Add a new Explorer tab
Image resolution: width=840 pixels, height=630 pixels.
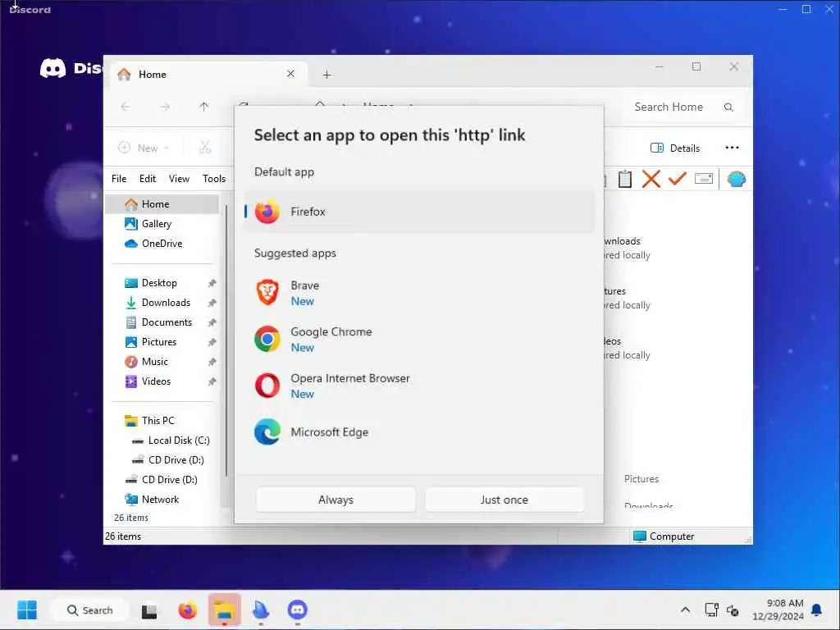(x=326, y=75)
